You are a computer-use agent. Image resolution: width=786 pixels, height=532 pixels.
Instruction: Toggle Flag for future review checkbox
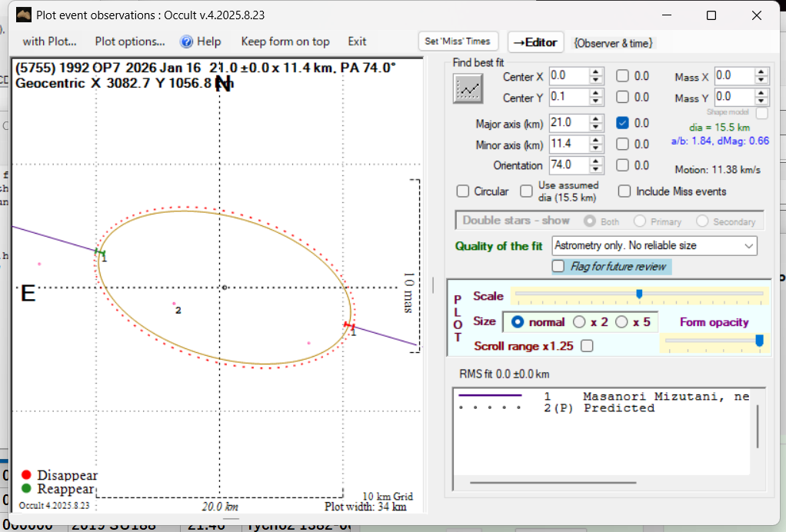coord(558,266)
